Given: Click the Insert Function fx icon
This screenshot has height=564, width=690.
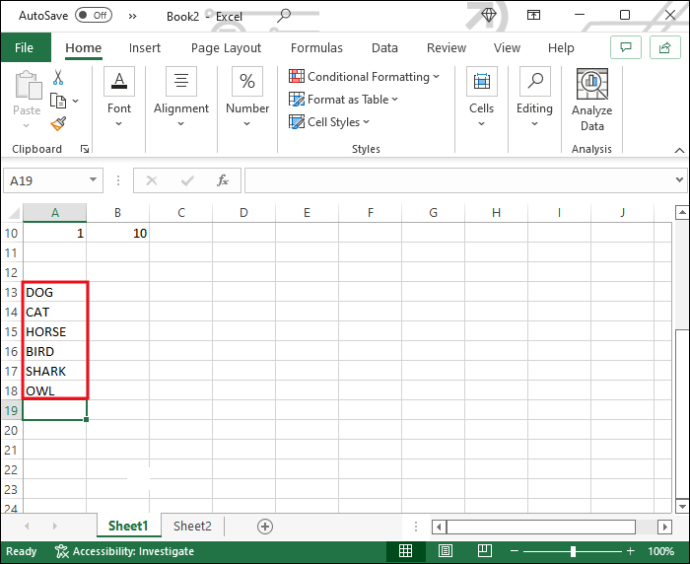Looking at the screenshot, I should pos(223,180).
